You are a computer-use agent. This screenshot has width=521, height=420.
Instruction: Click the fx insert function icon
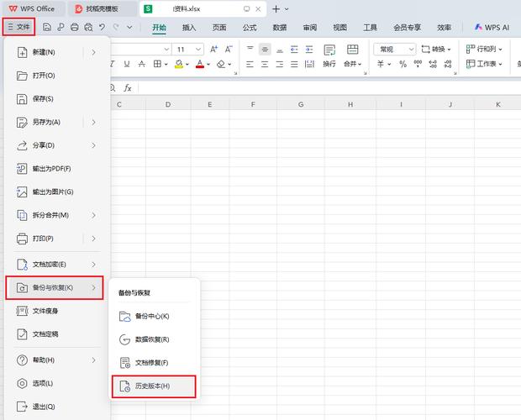coord(128,87)
